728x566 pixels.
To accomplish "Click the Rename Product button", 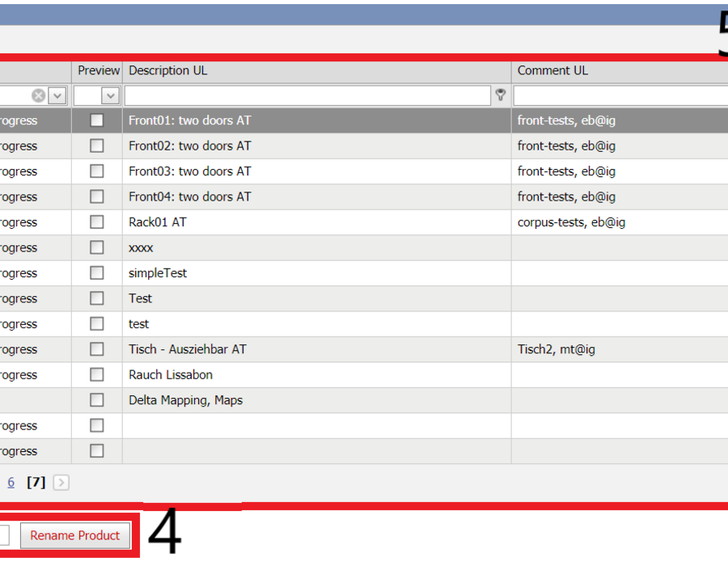I will click(x=74, y=535).
